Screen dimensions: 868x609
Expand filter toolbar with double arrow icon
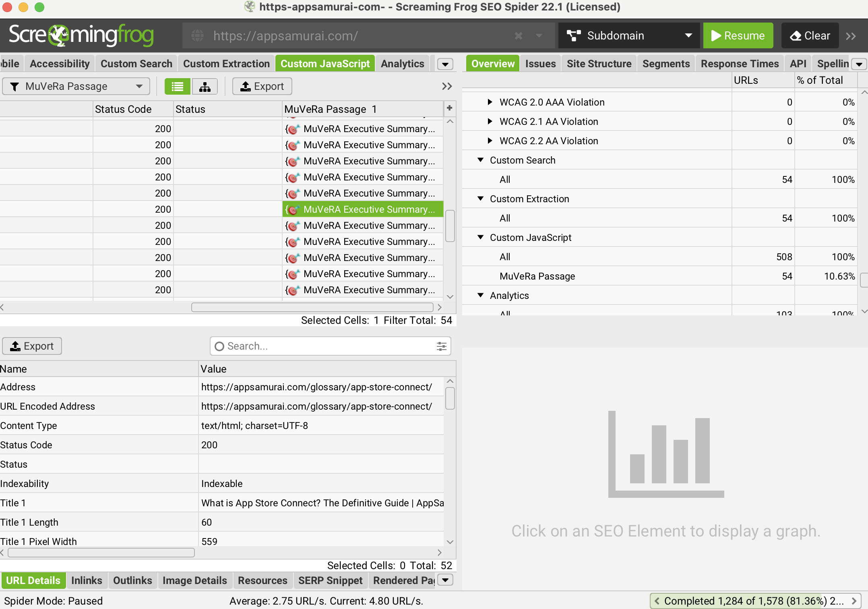click(447, 86)
